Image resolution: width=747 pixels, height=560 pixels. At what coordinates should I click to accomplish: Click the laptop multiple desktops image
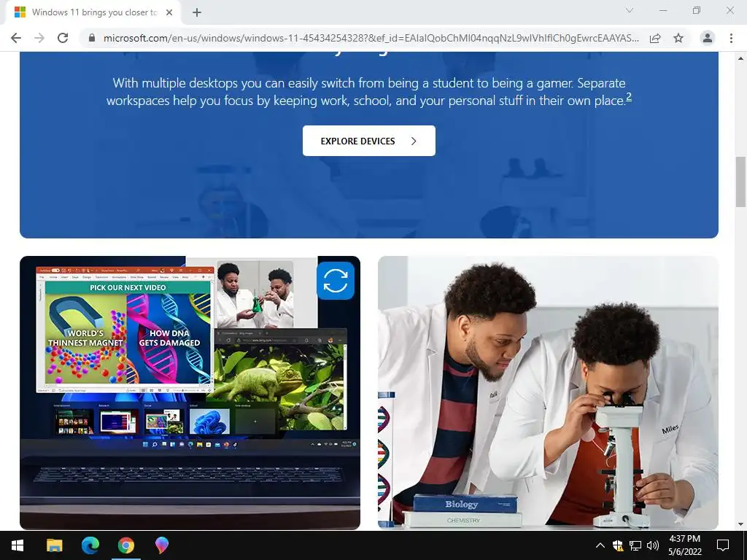[190, 393]
